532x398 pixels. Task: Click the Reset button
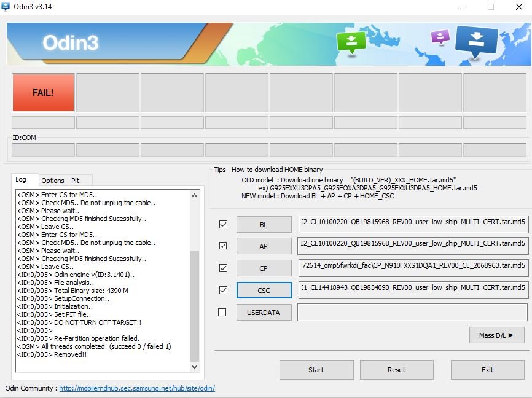[396, 370]
